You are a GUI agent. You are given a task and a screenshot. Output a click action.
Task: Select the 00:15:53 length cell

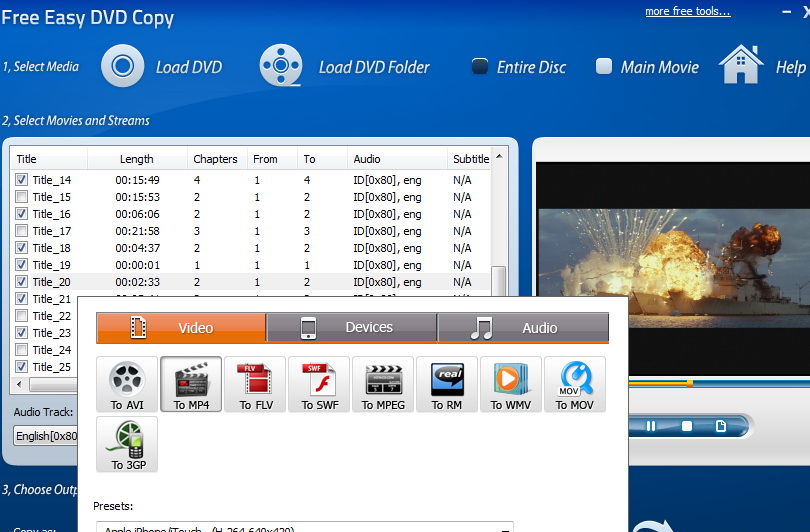(137, 197)
